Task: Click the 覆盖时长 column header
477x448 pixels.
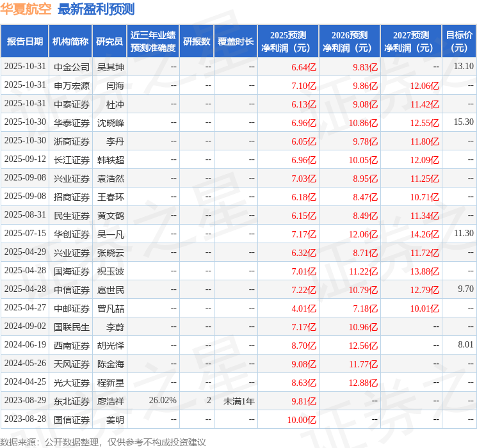Action: pos(236,41)
